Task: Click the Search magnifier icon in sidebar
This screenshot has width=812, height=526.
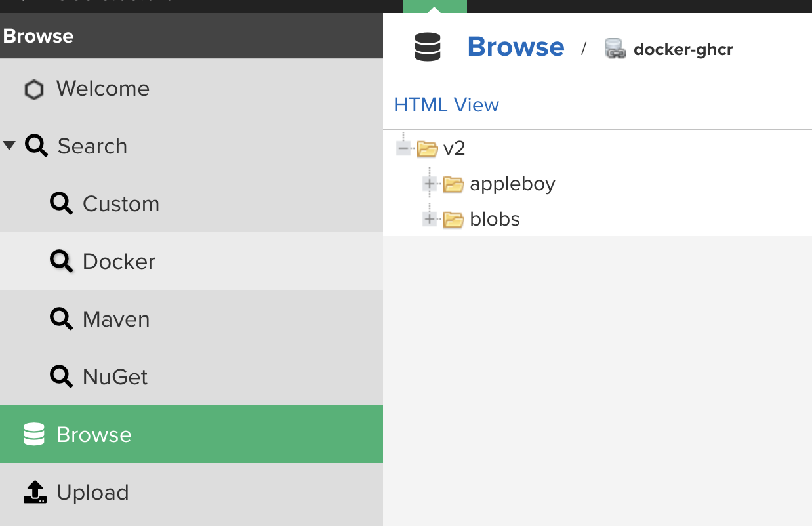Action: [36, 146]
